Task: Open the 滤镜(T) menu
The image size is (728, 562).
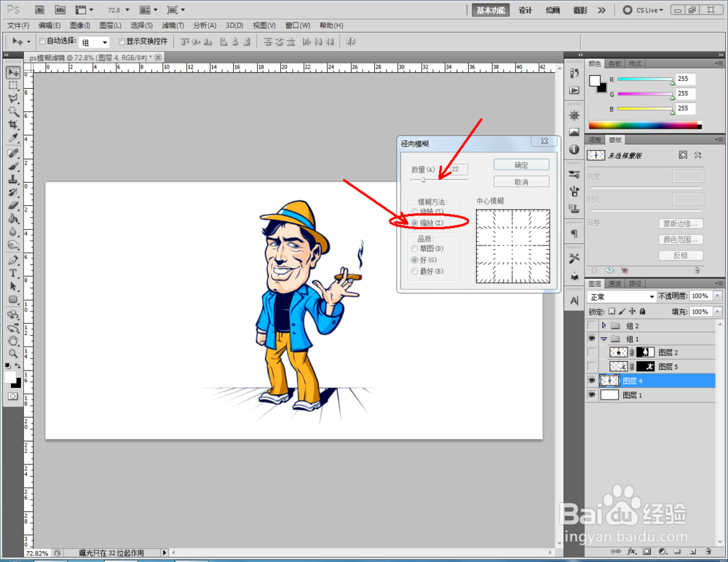Action: coord(173,25)
